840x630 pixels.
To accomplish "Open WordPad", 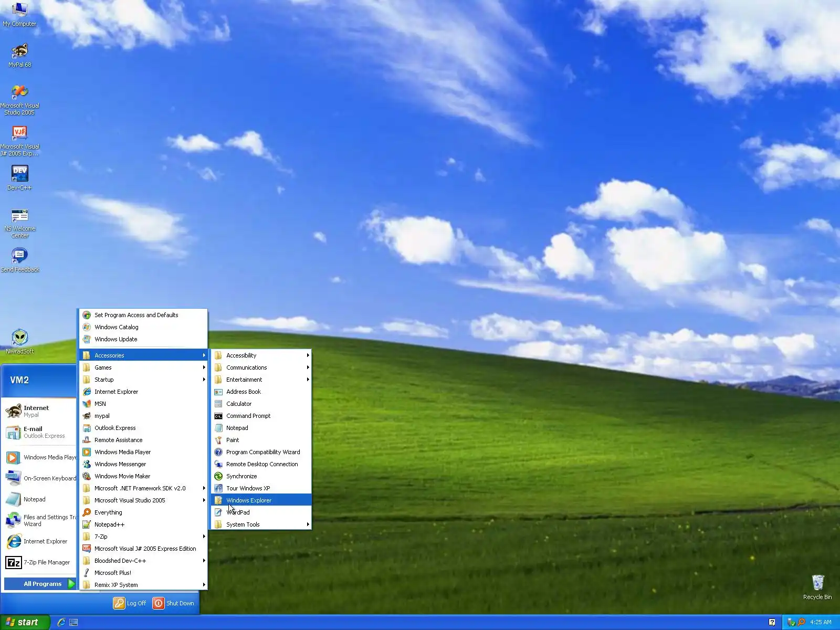I will coord(261,512).
